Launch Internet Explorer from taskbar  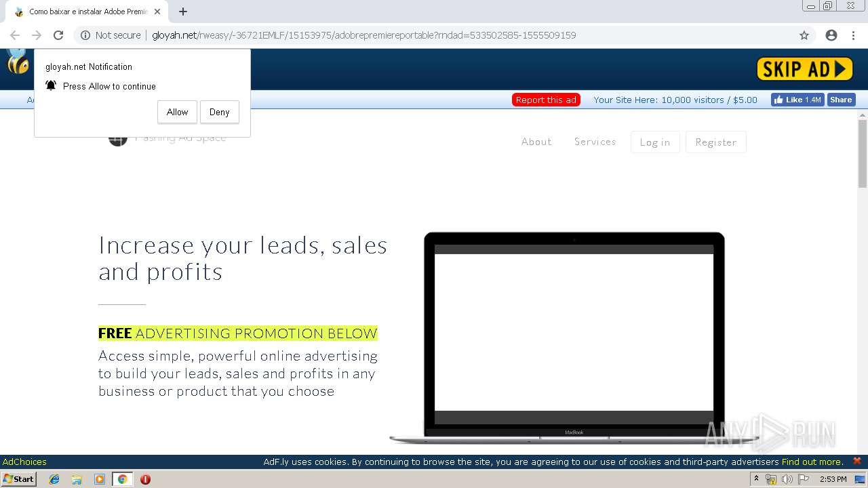pyautogui.click(x=54, y=479)
